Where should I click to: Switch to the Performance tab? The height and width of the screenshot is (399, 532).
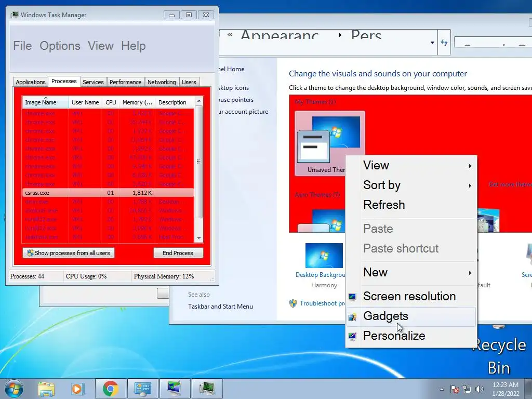coord(125,82)
